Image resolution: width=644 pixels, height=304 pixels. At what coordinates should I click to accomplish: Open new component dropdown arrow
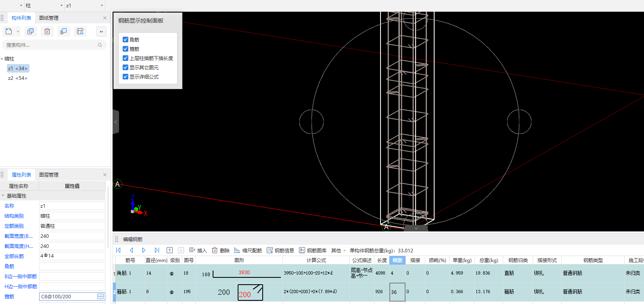point(18,31)
